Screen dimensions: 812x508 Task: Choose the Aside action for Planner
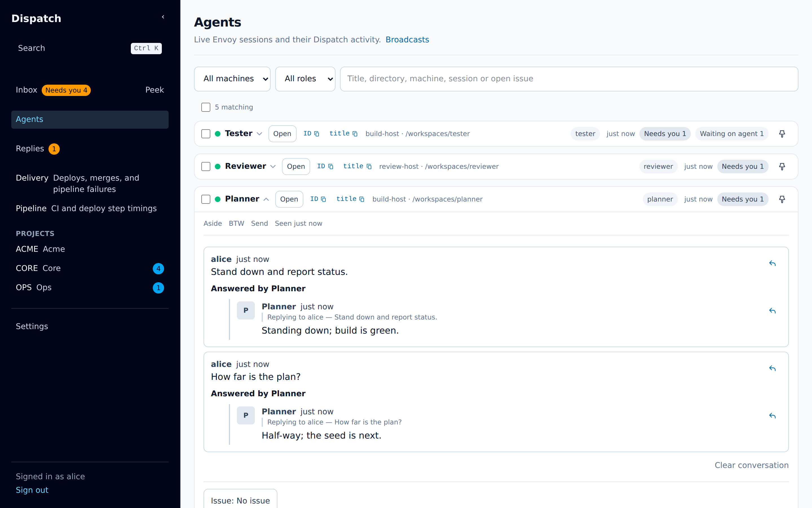[213, 224]
